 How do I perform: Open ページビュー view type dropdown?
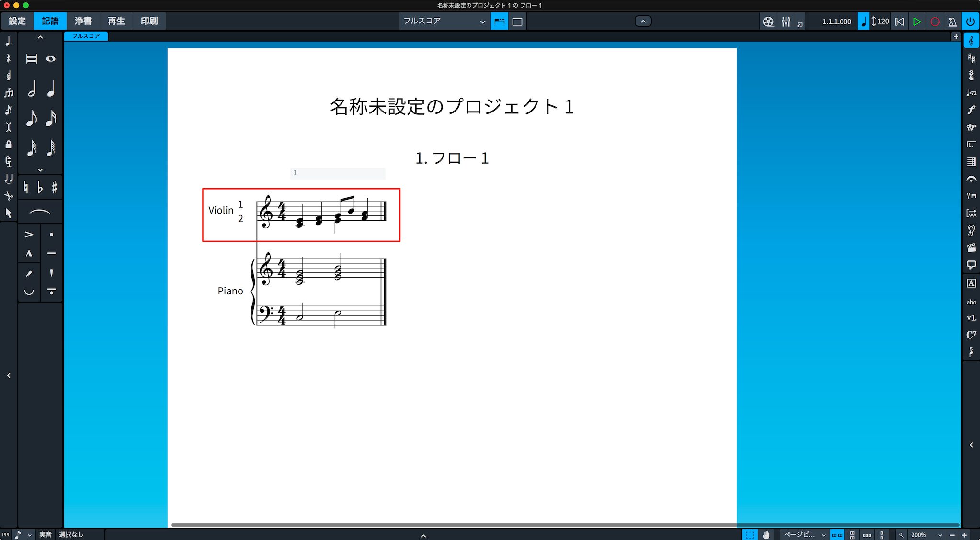pyautogui.click(x=805, y=535)
